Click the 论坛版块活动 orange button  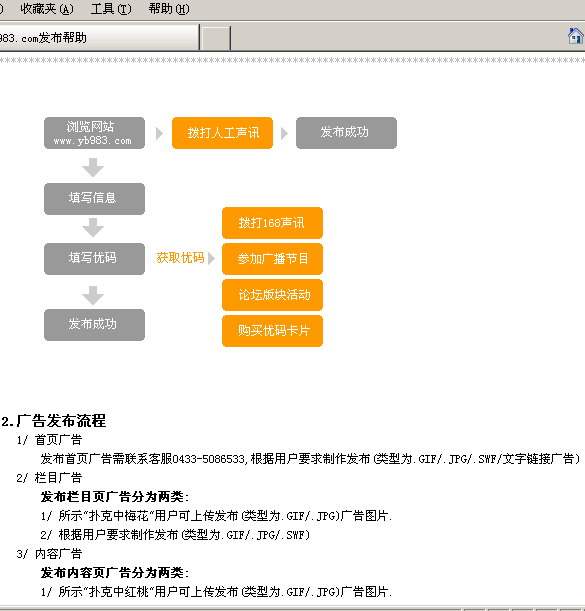point(272,295)
